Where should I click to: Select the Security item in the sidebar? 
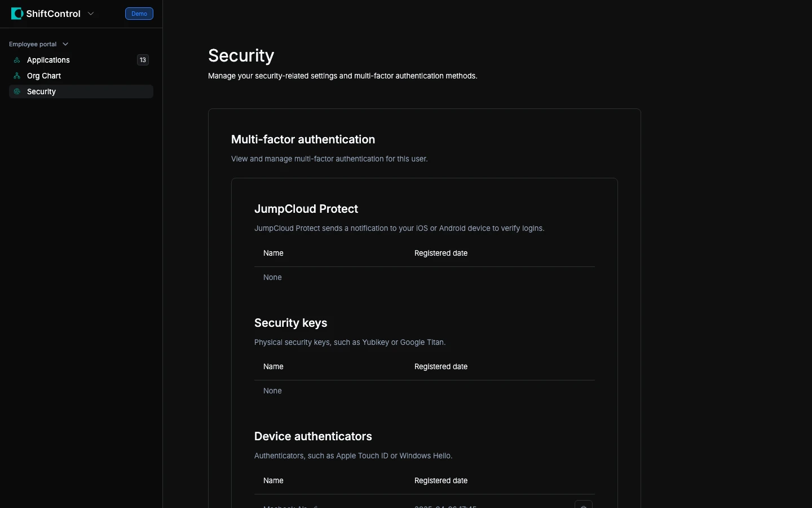click(42, 91)
